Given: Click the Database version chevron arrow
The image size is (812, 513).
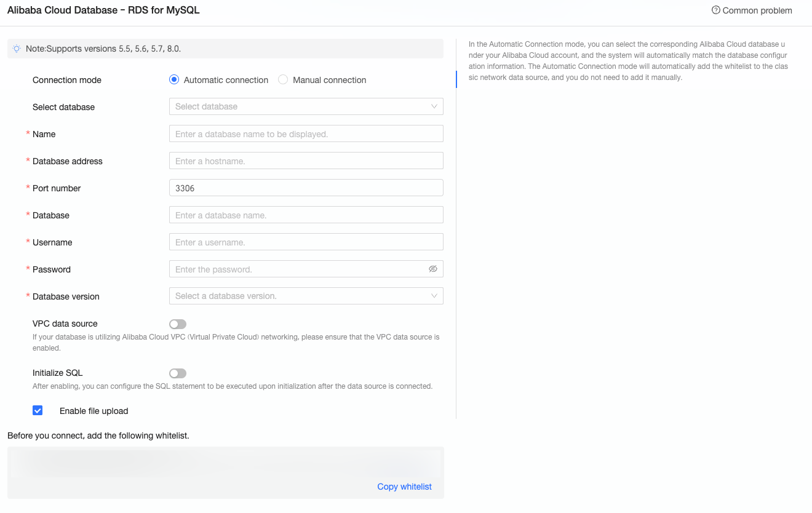Looking at the screenshot, I should (434, 296).
